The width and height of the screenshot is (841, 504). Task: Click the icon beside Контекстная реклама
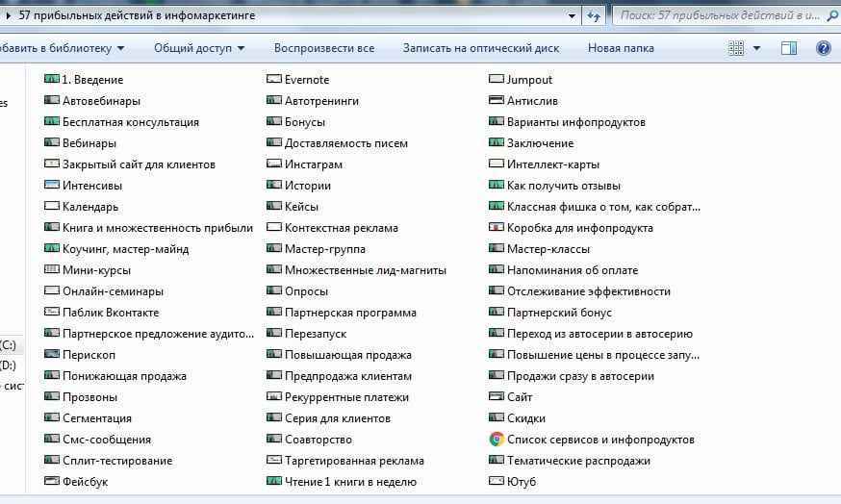pyautogui.click(x=274, y=227)
